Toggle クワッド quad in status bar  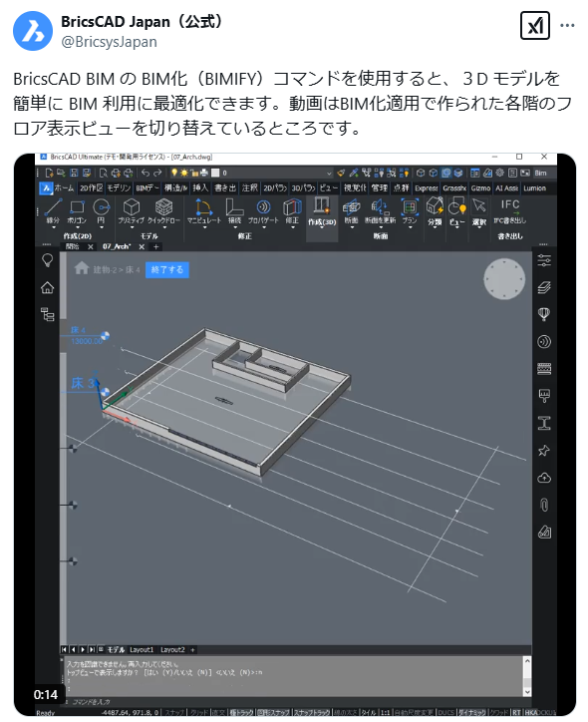498,712
